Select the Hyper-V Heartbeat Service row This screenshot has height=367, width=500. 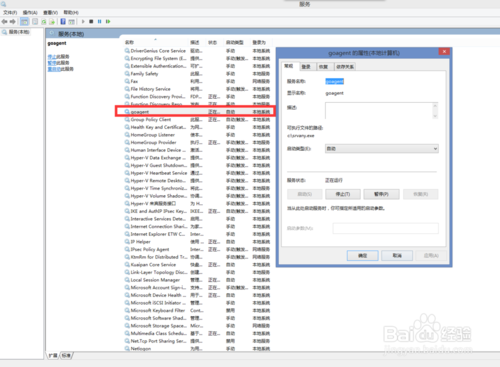pyautogui.click(x=197, y=173)
